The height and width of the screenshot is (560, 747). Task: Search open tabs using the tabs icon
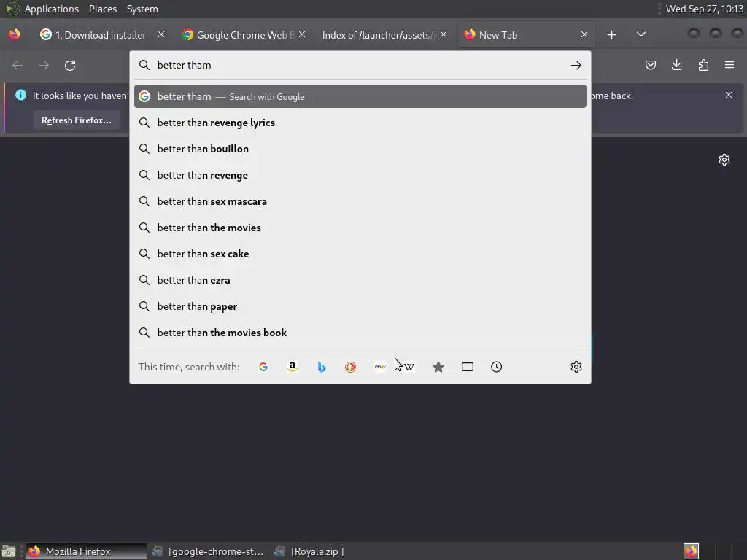pos(468,367)
